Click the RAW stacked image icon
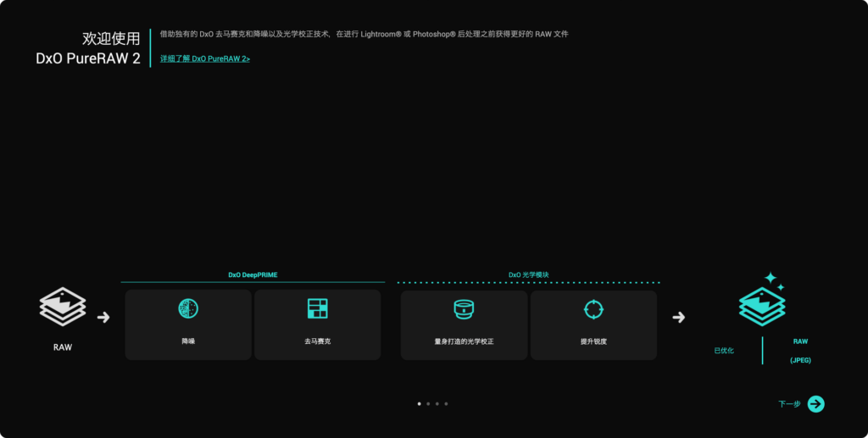The width and height of the screenshot is (868, 438). 63,307
